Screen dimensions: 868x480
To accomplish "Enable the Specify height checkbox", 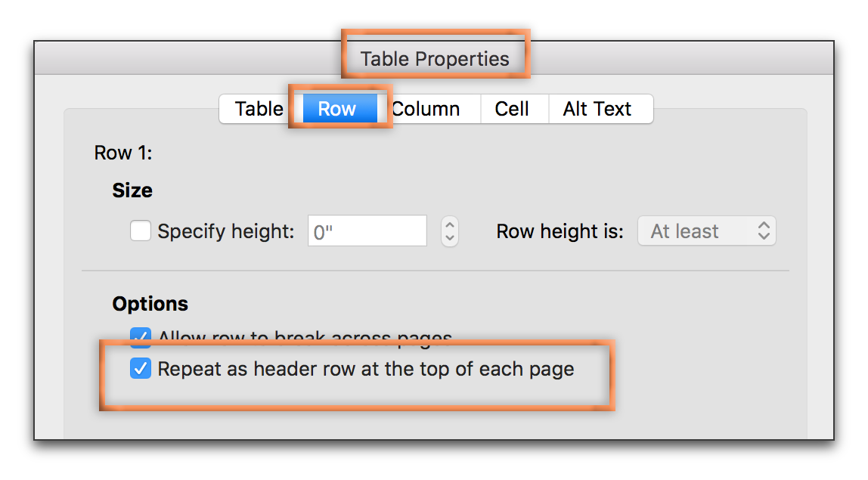I will coord(141,231).
